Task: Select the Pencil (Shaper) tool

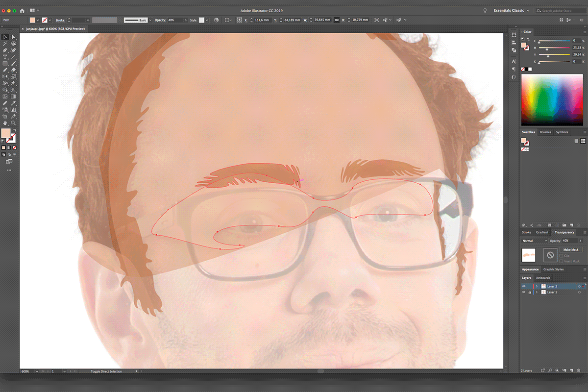Action: 5,70
